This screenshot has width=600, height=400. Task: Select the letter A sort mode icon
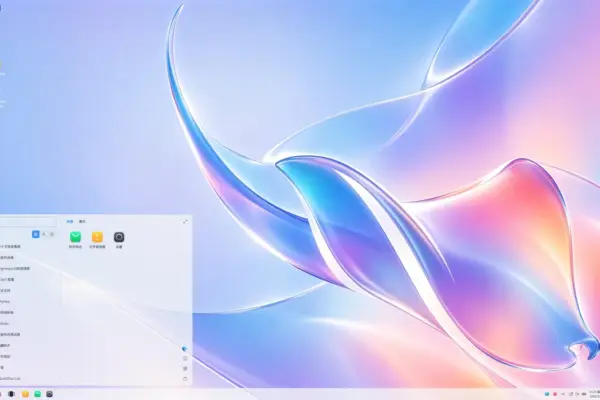point(44,234)
